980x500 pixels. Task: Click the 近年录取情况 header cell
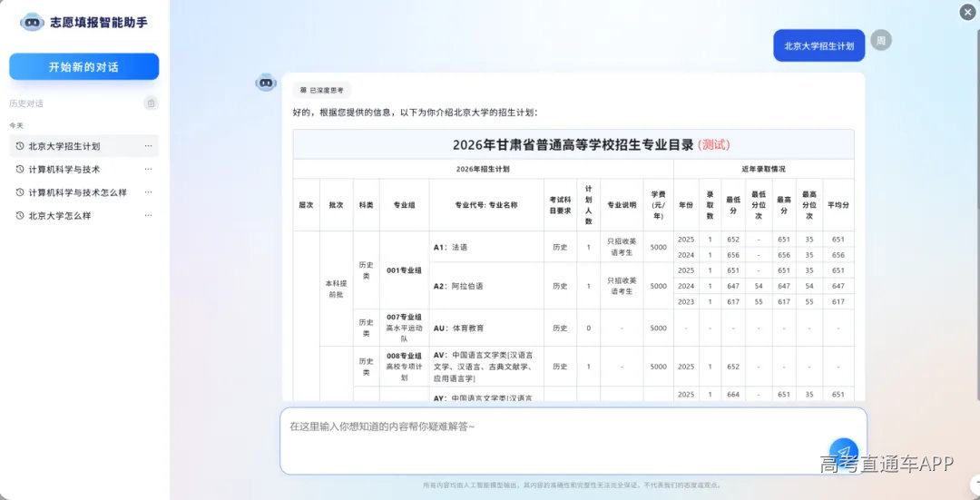(x=764, y=169)
